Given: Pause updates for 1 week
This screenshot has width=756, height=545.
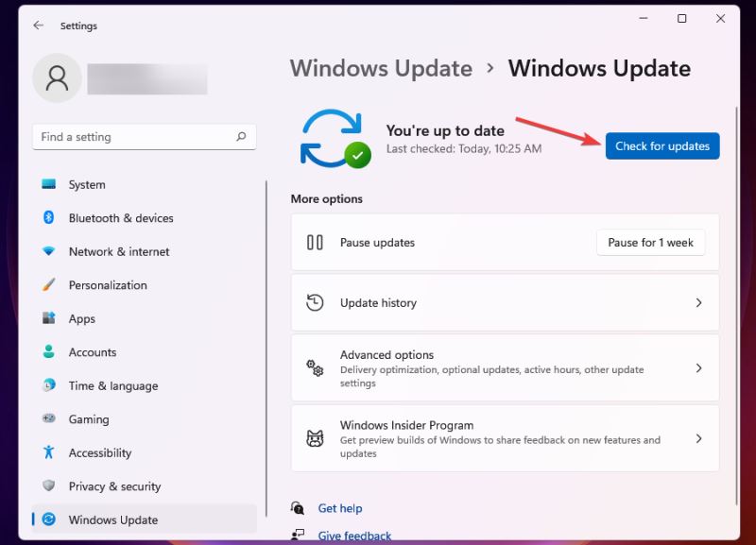Looking at the screenshot, I should pyautogui.click(x=650, y=242).
